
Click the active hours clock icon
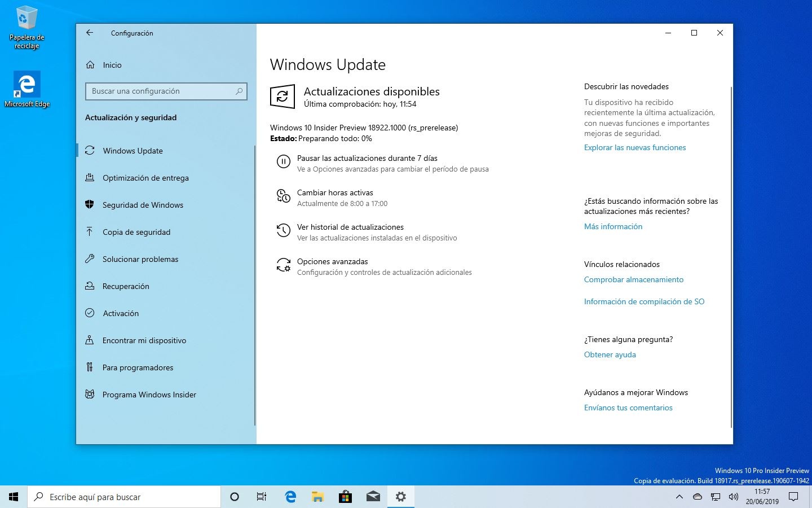(283, 196)
